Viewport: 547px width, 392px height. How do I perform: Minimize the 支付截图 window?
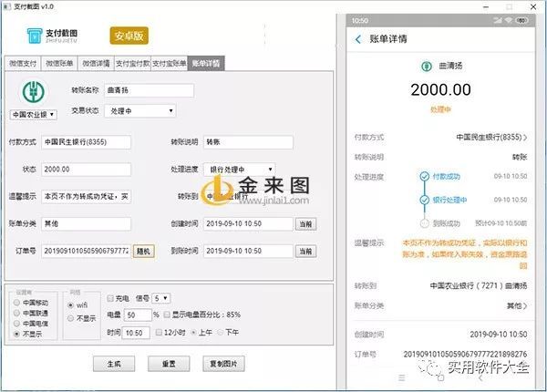click(x=486, y=6)
